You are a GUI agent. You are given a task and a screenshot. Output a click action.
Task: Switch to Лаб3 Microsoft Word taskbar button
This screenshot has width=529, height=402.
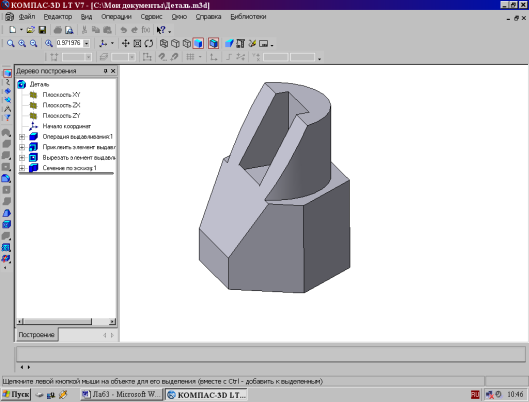pos(121,394)
